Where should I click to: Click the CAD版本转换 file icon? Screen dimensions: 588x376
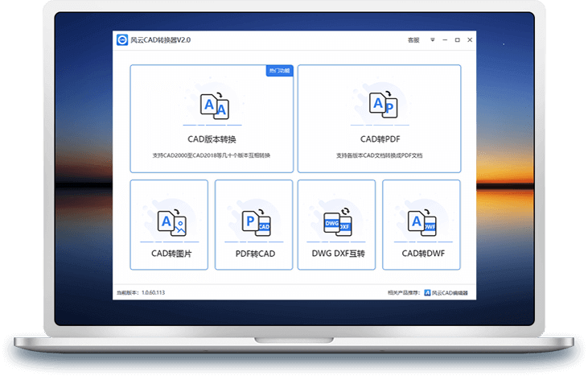215,106
